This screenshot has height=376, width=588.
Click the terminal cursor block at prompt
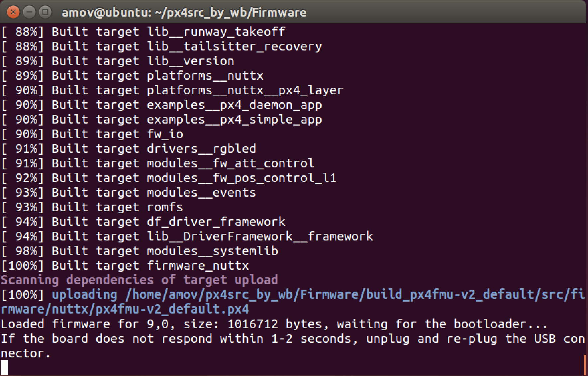(4, 367)
